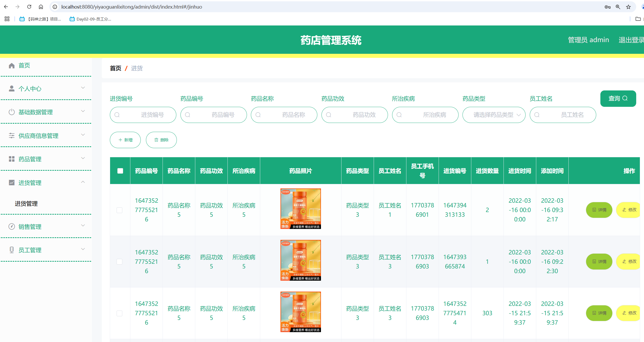Click the browser forward arrow

pyautogui.click(x=17, y=7)
